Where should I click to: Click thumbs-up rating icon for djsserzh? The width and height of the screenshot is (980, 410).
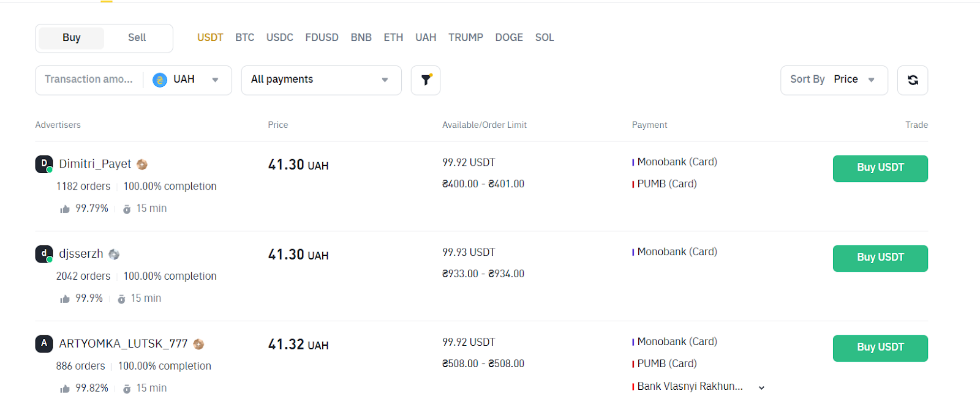(65, 299)
